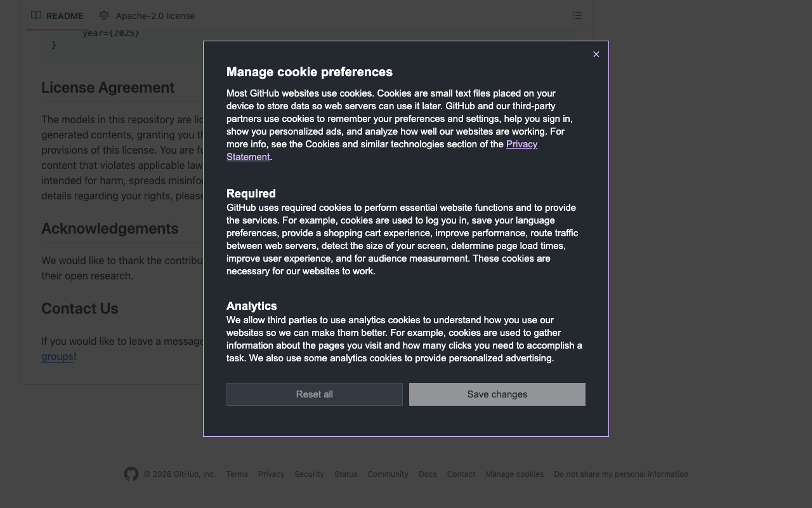Click the Analytics section heading
Image resolution: width=812 pixels, height=508 pixels.
click(252, 306)
